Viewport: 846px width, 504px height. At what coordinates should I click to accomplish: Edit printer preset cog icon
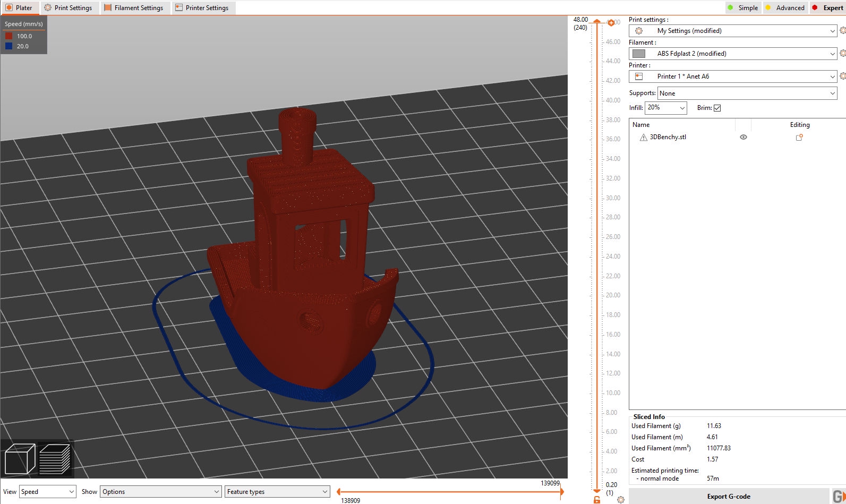[842, 76]
